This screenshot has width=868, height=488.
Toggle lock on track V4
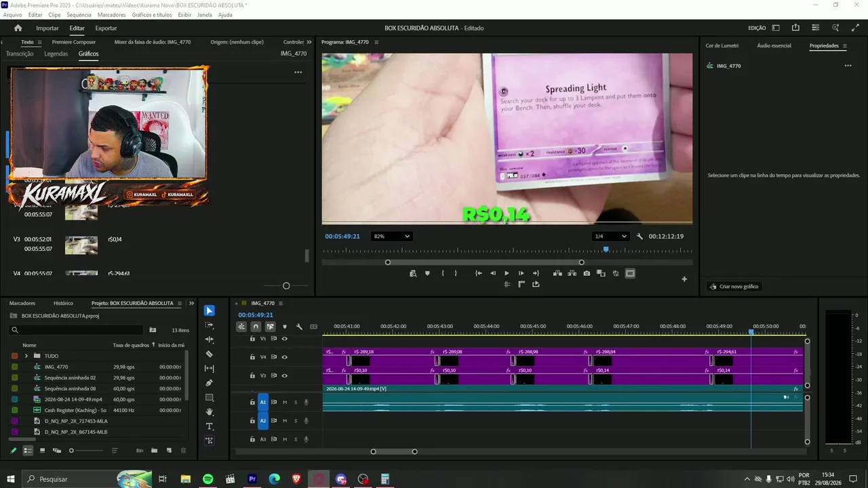tap(252, 357)
